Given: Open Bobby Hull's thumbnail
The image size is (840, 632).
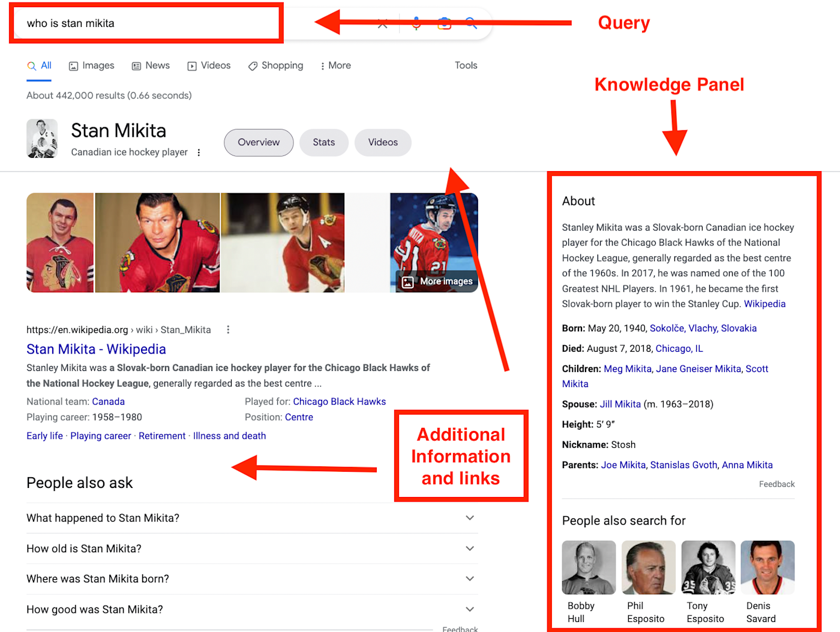Looking at the screenshot, I should pyautogui.click(x=589, y=568).
